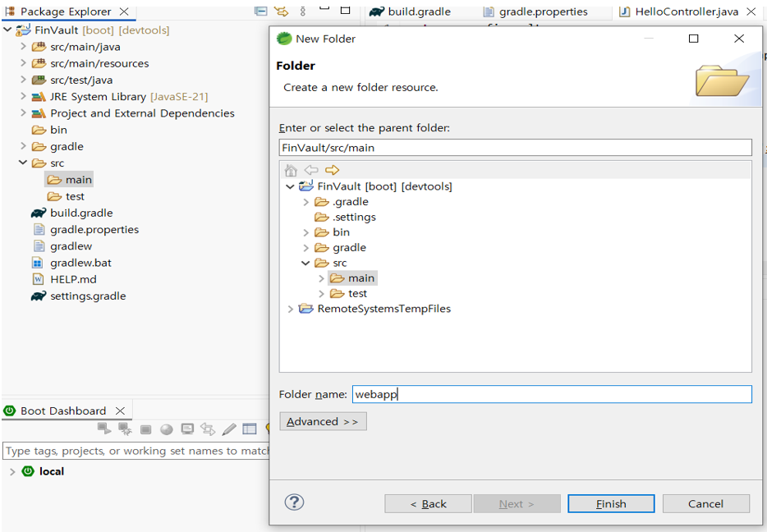Expand Project and External Dependencies node
This screenshot has width=767, height=532.
[23, 113]
